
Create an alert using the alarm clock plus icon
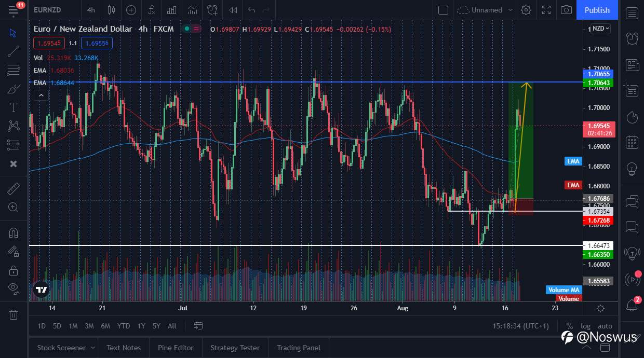212,10
